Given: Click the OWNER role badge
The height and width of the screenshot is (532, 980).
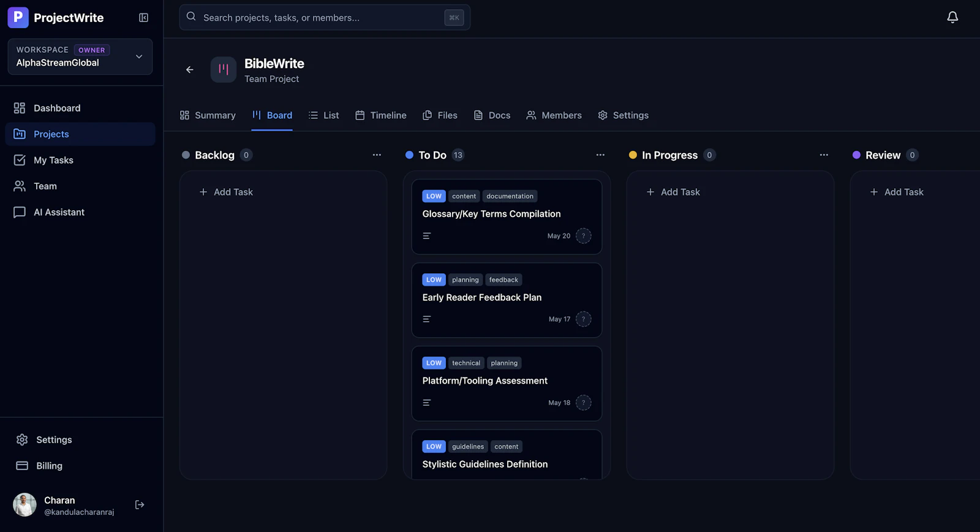Looking at the screenshot, I should pos(92,50).
